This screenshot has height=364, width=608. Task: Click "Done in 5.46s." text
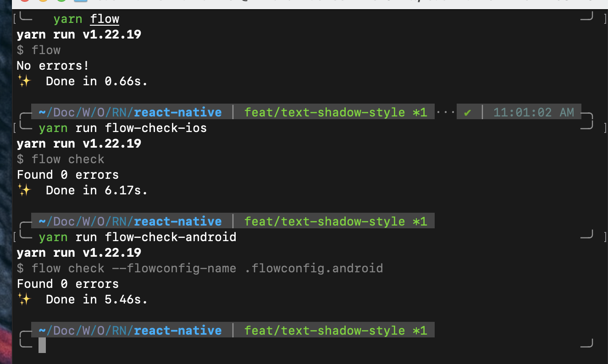click(97, 299)
